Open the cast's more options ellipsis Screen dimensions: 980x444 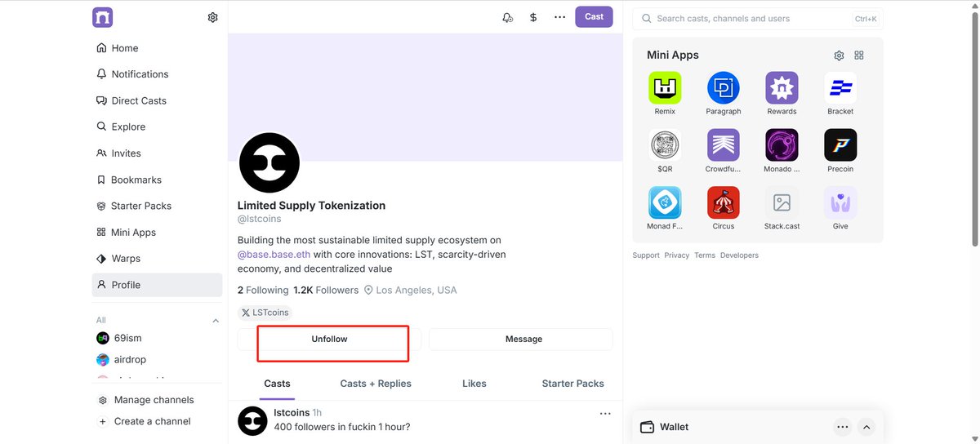(605, 414)
